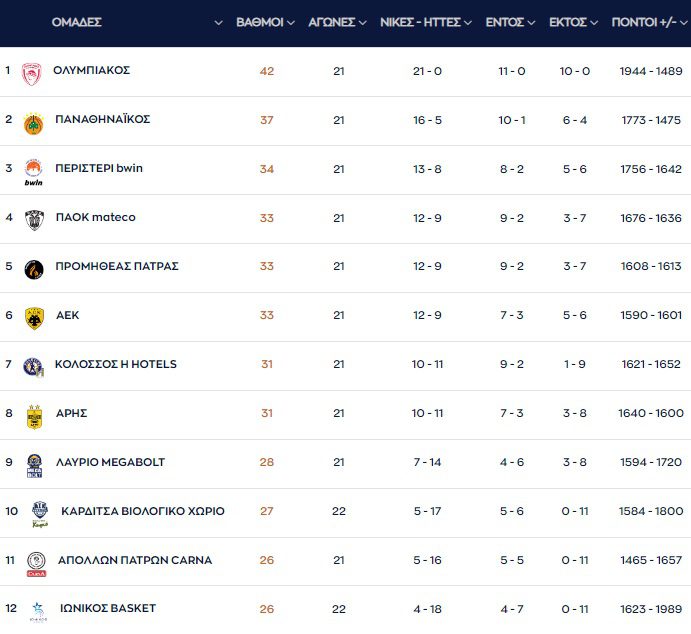Click the Promitheas Patras flame logo

(33, 268)
